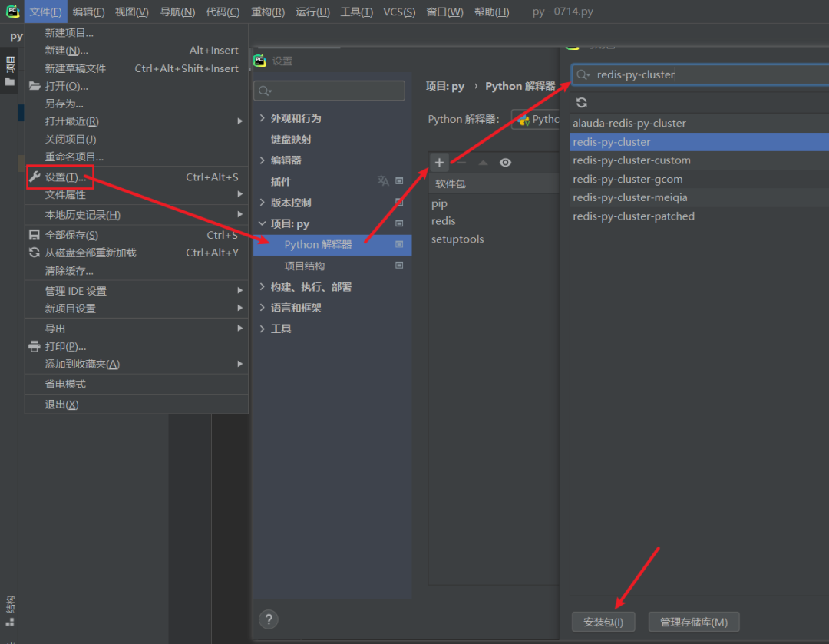Expand the 新项目设置 submenu arrow
Image resolution: width=829 pixels, height=644 pixels.
(x=240, y=308)
